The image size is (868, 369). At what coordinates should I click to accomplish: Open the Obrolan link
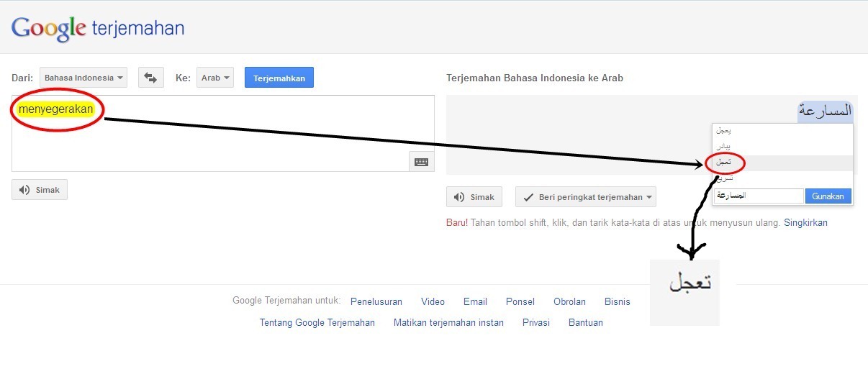pos(569,301)
